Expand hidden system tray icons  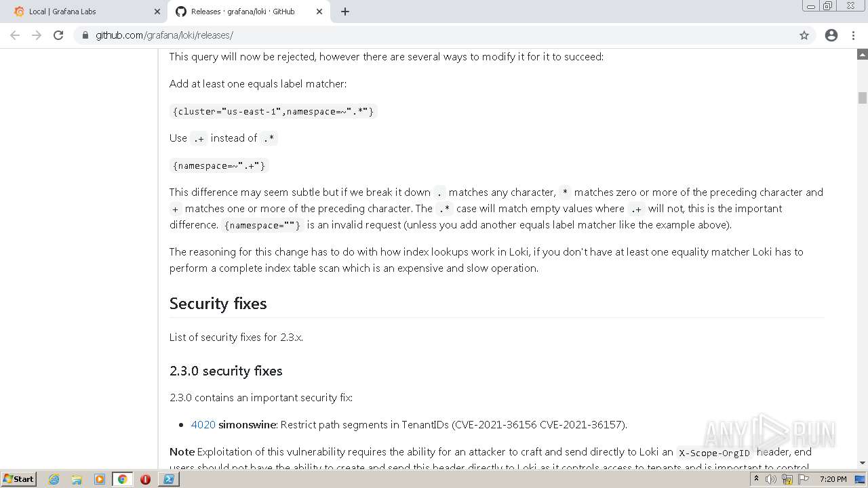(x=756, y=479)
